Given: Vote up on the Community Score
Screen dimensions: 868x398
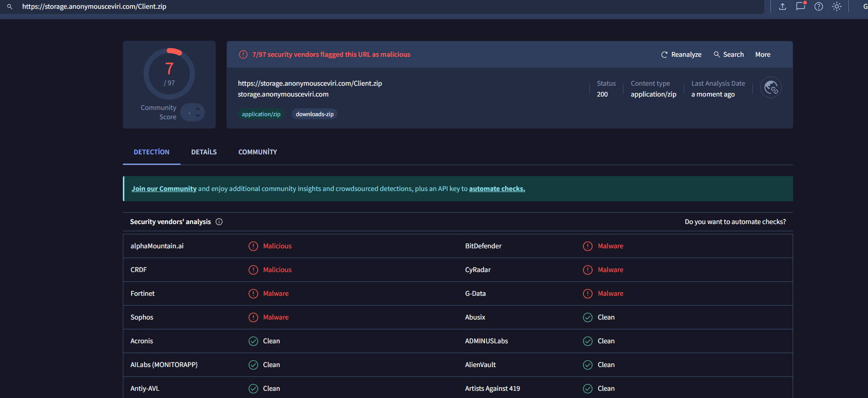Looking at the screenshot, I should (x=198, y=108).
